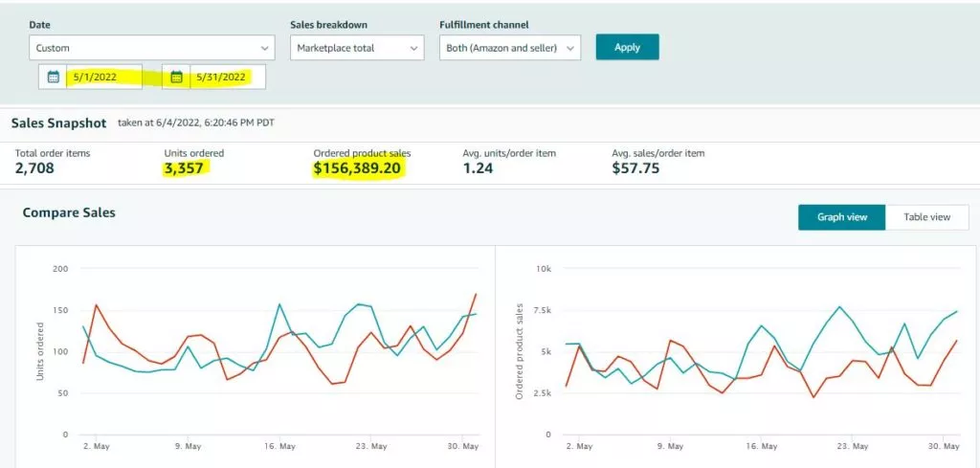Open the Sales breakdown Marketplace total dropdown
This screenshot has width=980, height=468.
[356, 48]
